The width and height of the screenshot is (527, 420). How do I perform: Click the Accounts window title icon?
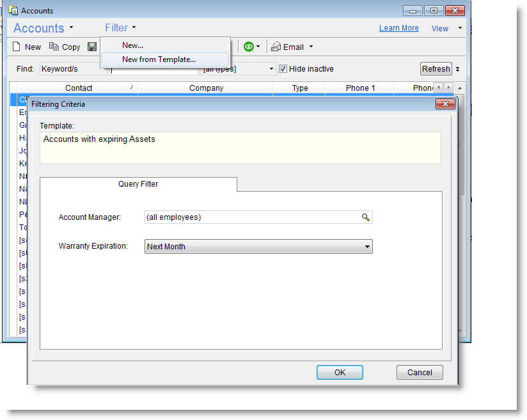point(12,10)
